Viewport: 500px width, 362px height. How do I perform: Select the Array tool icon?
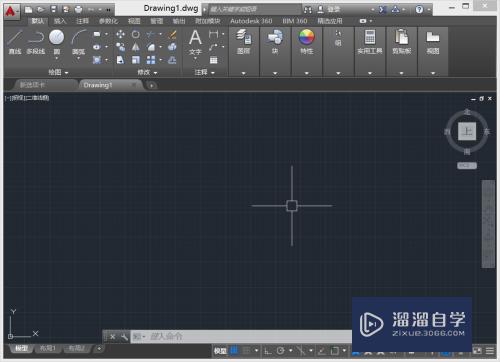tap(151, 60)
